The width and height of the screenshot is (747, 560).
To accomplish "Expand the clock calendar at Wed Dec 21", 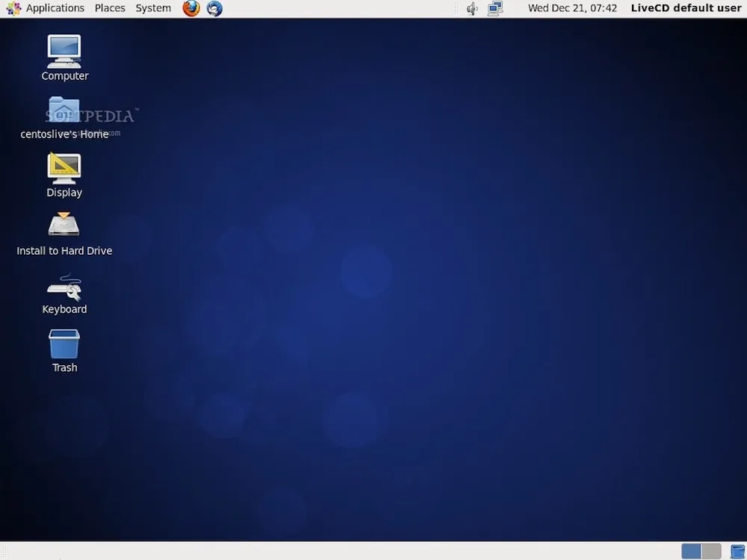I will click(x=572, y=8).
